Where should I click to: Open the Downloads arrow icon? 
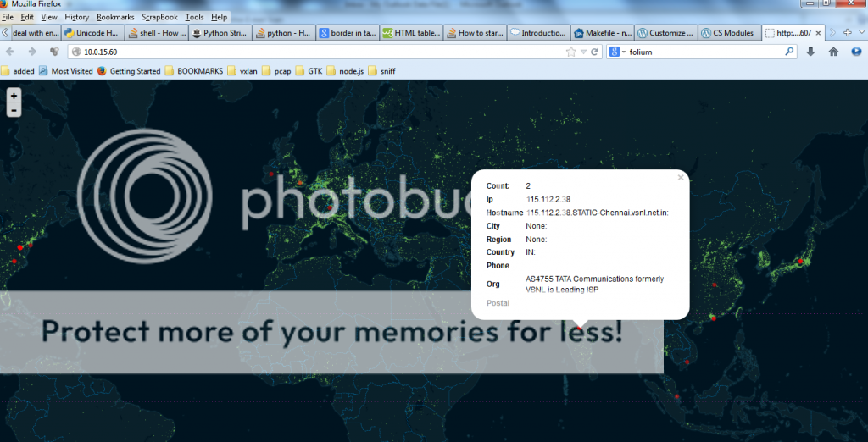tap(811, 52)
